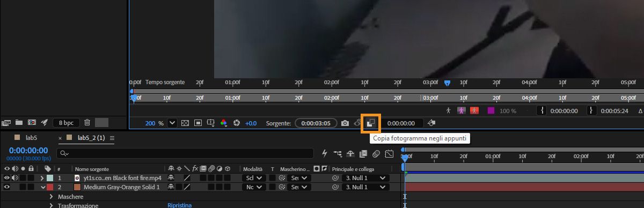Viewport: 644px width, 208px height.
Task: Select the Black font fire.mp4 layer name
Action: point(122,178)
